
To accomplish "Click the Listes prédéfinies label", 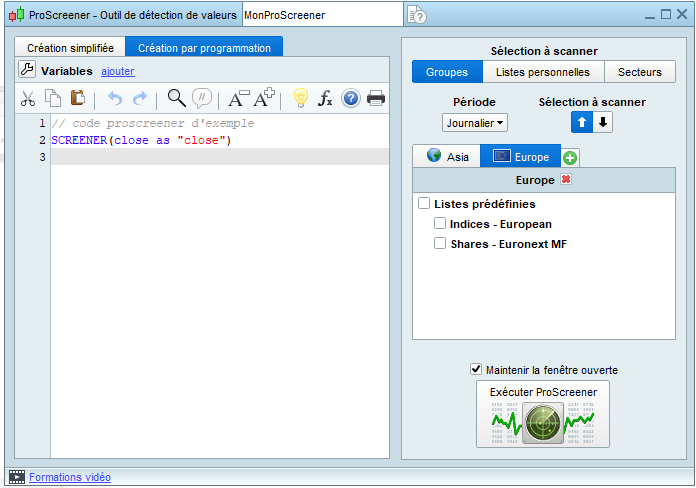I will point(485,204).
